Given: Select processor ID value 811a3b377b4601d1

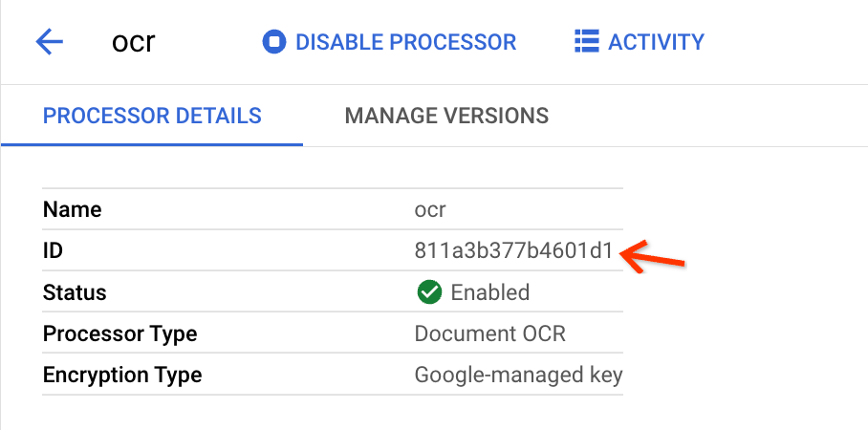Looking at the screenshot, I should (x=513, y=251).
